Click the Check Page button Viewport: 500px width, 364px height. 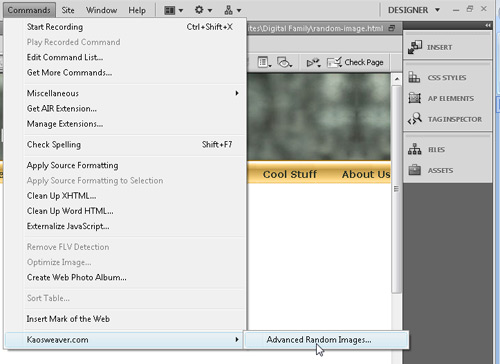[355, 62]
